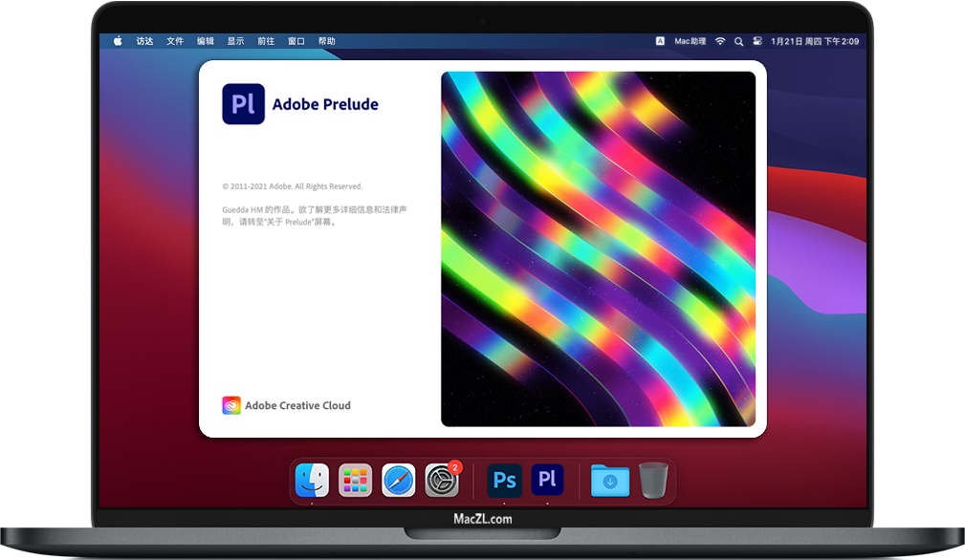Open the Downloads folder in the Dock
Viewport: 965px width, 560px height.
point(609,481)
